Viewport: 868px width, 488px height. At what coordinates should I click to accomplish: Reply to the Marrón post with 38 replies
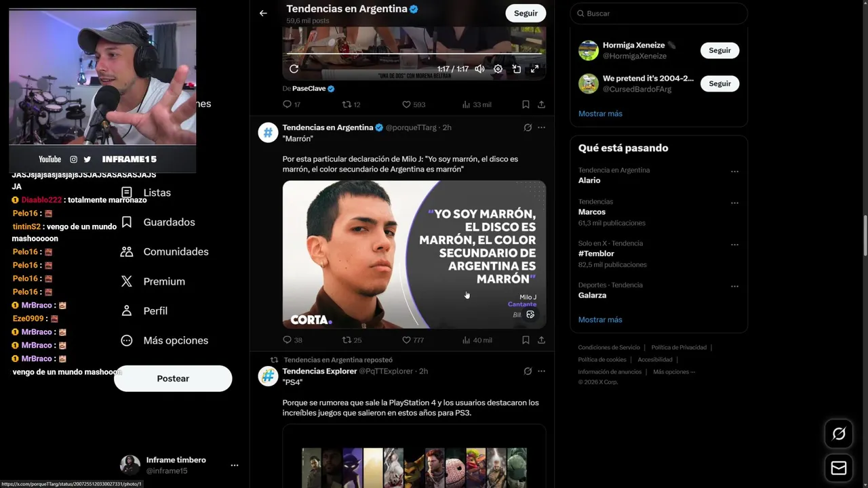pos(292,340)
